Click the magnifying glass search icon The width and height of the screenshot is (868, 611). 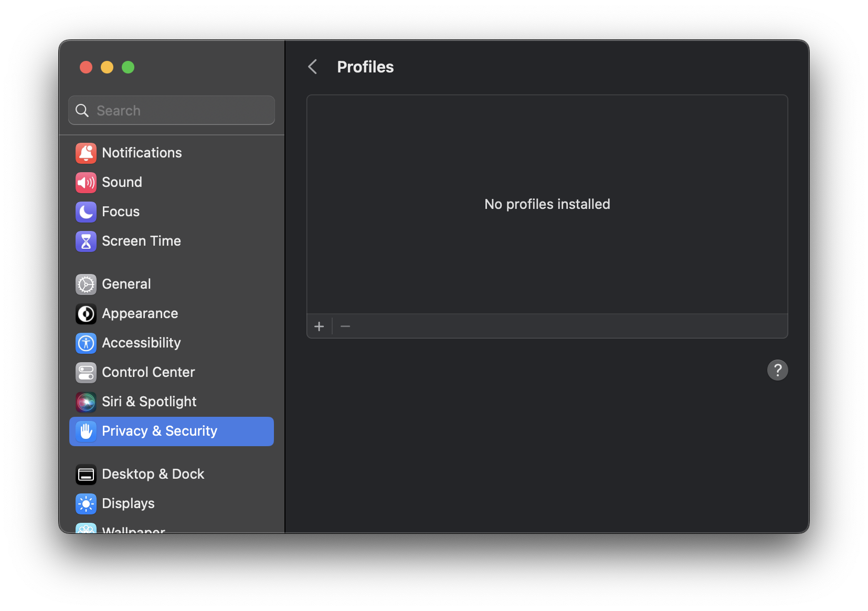(82, 110)
